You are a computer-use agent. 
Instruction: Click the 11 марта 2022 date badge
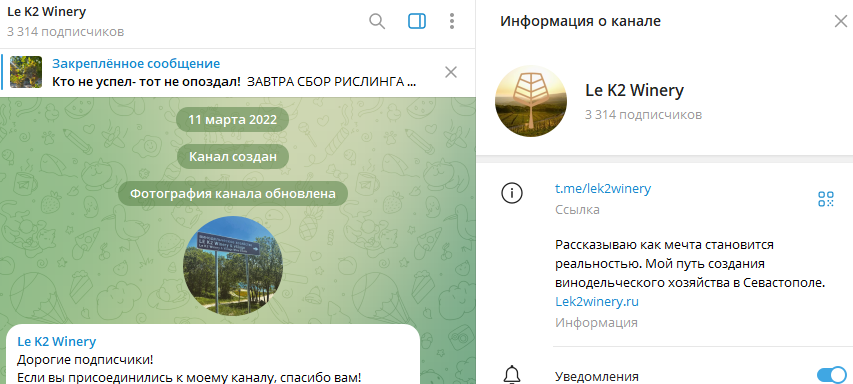pos(233,120)
